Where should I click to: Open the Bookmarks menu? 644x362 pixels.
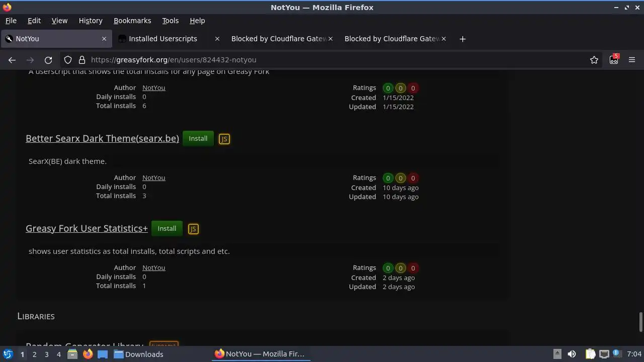click(x=132, y=21)
